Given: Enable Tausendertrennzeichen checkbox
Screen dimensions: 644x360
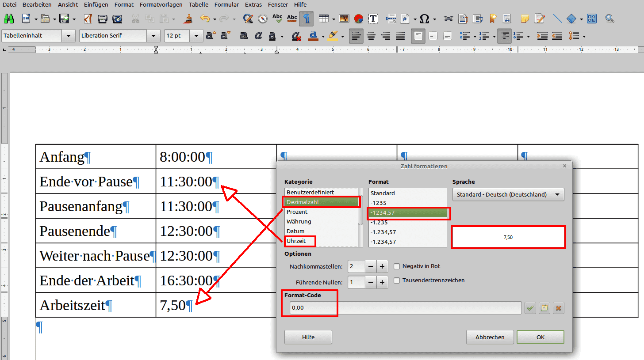Looking at the screenshot, I should (397, 280).
